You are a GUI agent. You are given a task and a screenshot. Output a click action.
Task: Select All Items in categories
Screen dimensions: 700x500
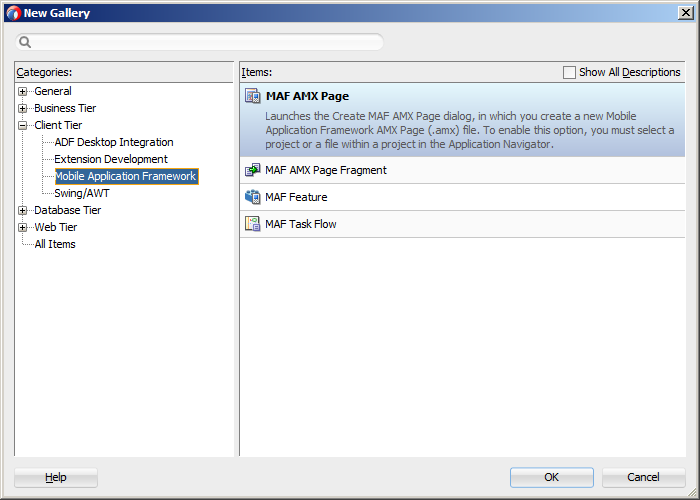(x=55, y=244)
